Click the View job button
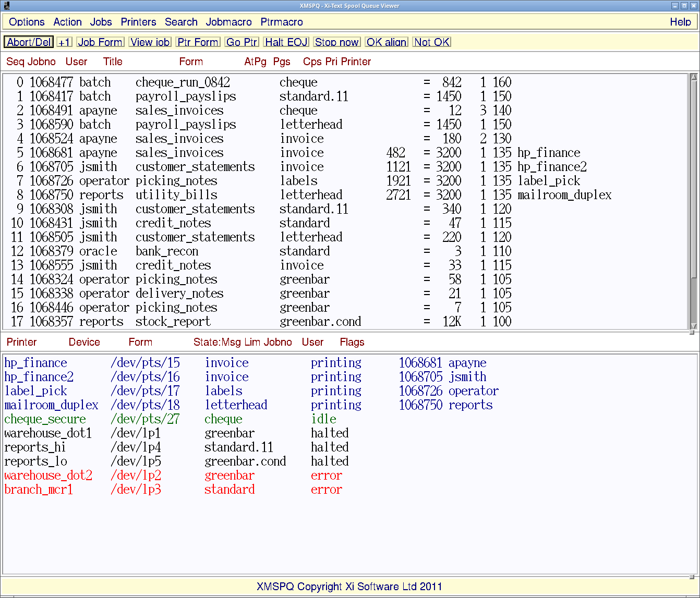Viewport: 700px width, 598px height. [150, 42]
